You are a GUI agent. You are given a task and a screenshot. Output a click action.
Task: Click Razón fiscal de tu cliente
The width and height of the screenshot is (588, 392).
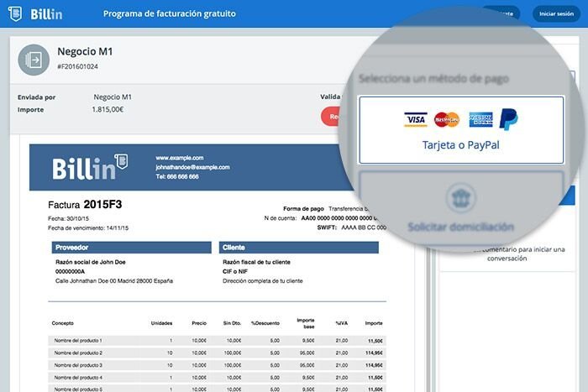pyautogui.click(x=256, y=262)
